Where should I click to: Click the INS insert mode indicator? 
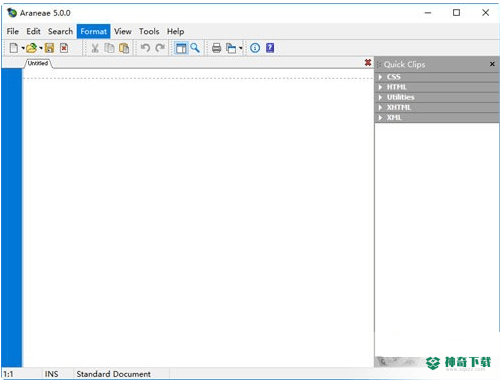[x=51, y=374]
